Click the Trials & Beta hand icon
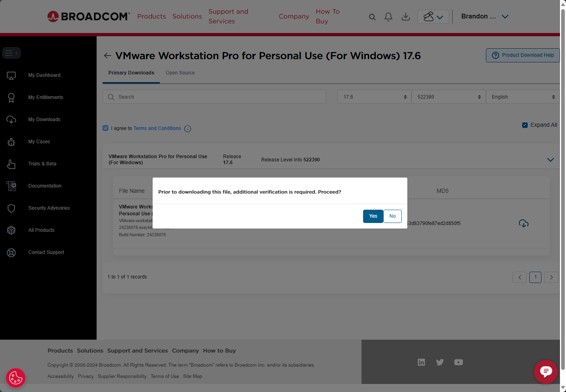This screenshot has height=392, width=566. click(x=11, y=164)
